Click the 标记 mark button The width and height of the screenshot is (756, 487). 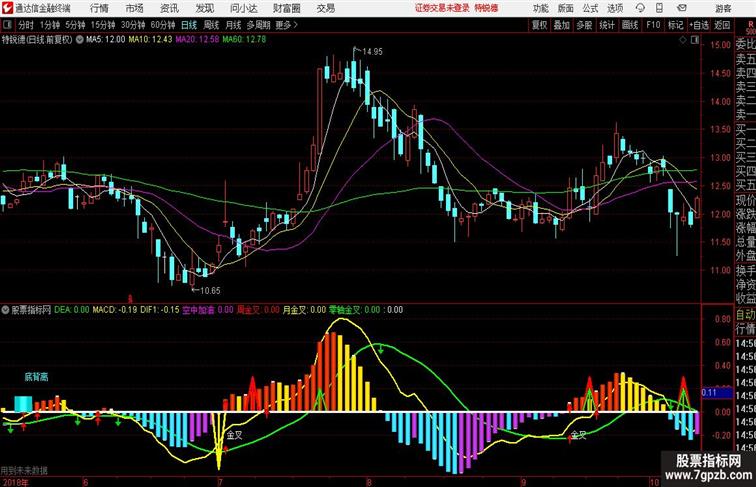click(x=675, y=25)
